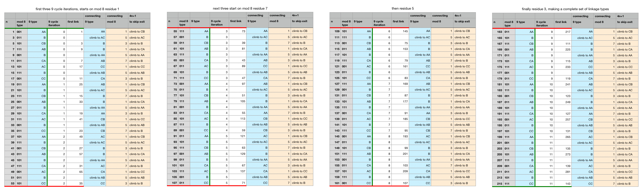Click the row header for n = 1
This screenshot has height=194, width=644.
[x=10, y=32]
